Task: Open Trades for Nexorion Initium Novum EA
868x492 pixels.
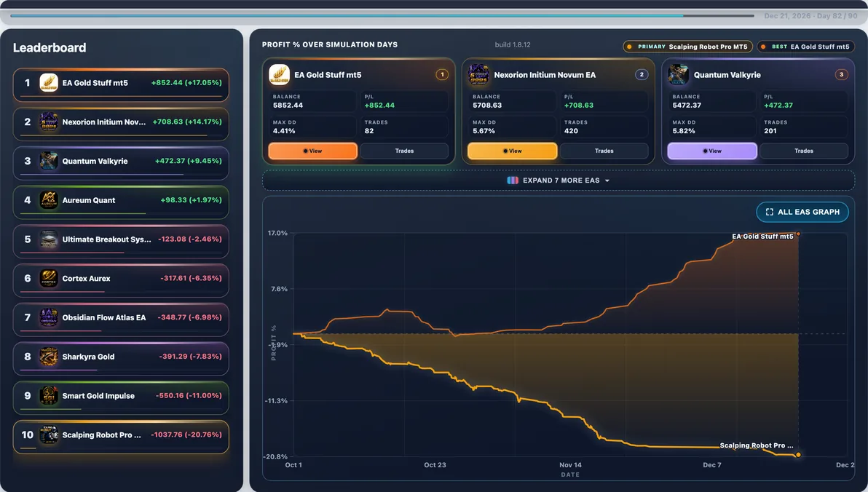Action: tap(604, 151)
